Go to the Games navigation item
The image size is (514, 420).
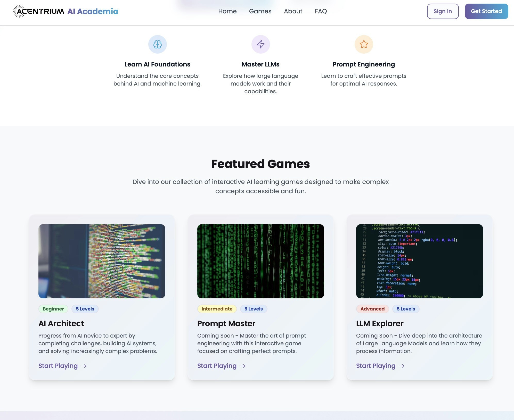[260, 11]
